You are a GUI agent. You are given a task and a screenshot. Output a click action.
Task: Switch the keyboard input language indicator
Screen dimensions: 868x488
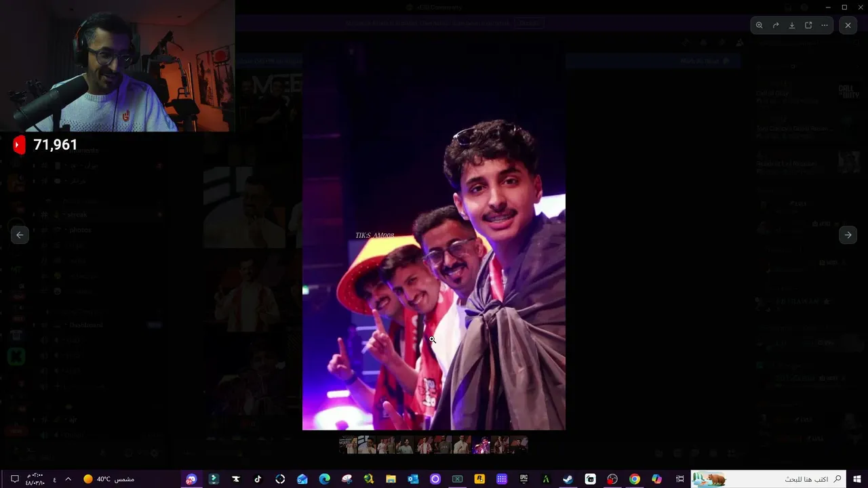[54, 479]
